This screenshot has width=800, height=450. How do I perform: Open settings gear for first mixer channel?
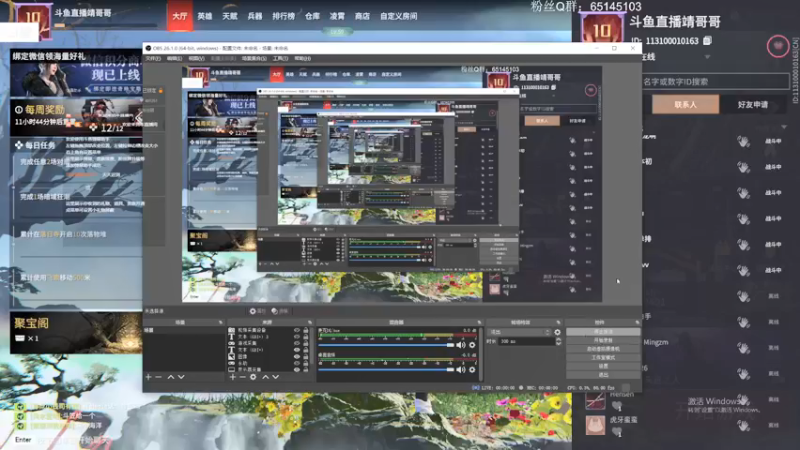[x=472, y=345]
